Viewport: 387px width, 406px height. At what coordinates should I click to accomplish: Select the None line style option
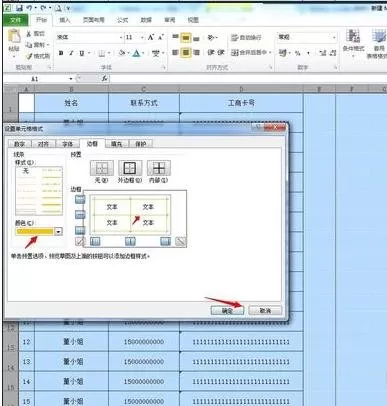(x=26, y=171)
